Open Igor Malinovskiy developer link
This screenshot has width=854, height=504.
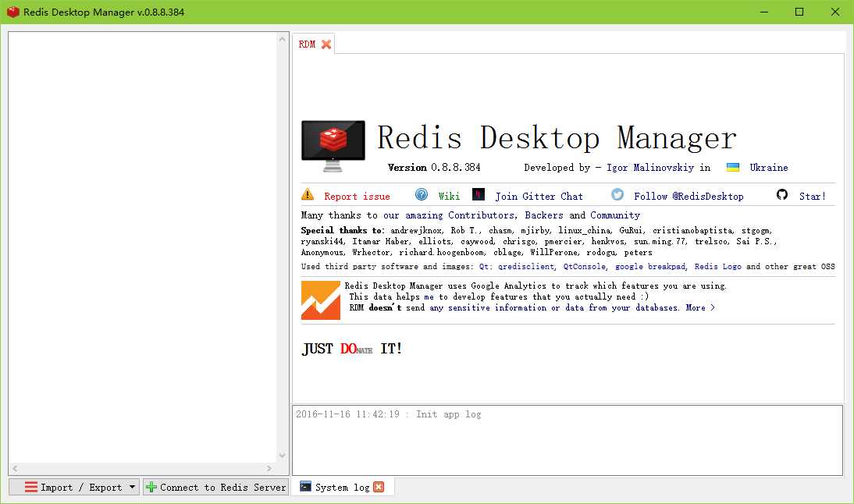(650, 168)
